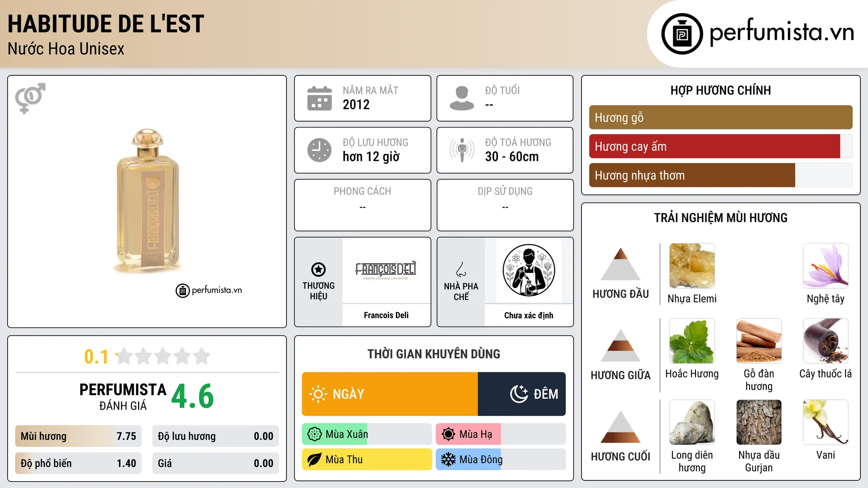Viewport: 868px width, 488px height.
Task: Click the Độ phổ biến 1.40 score bar
Action: coord(78,463)
